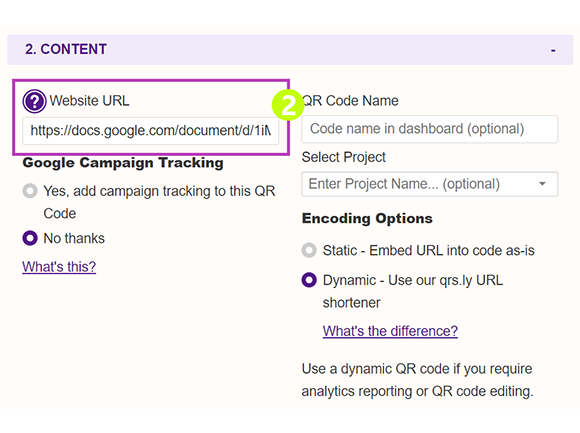
Task: Click the "Select Project" label
Action: (x=344, y=157)
